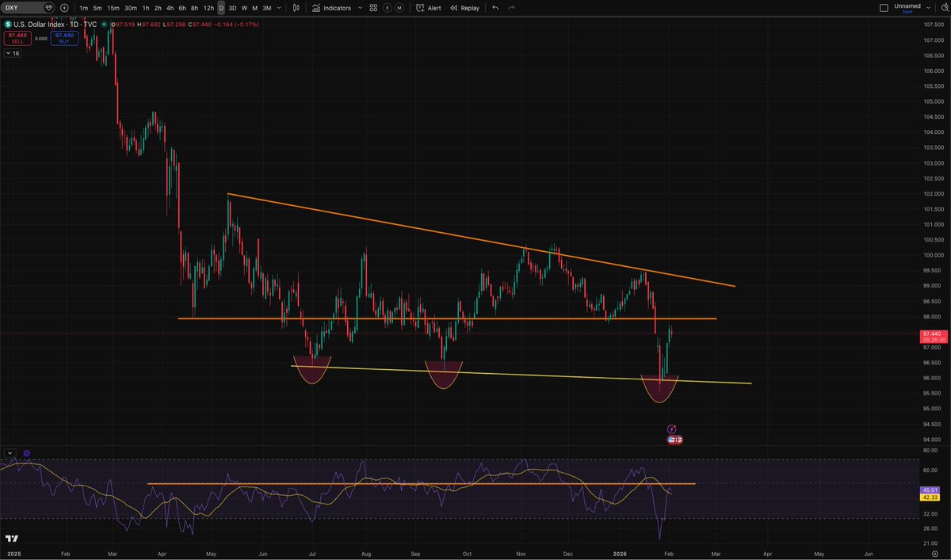Switch to the 4h timeframe
Screen dimensions: 951x560
click(170, 7)
